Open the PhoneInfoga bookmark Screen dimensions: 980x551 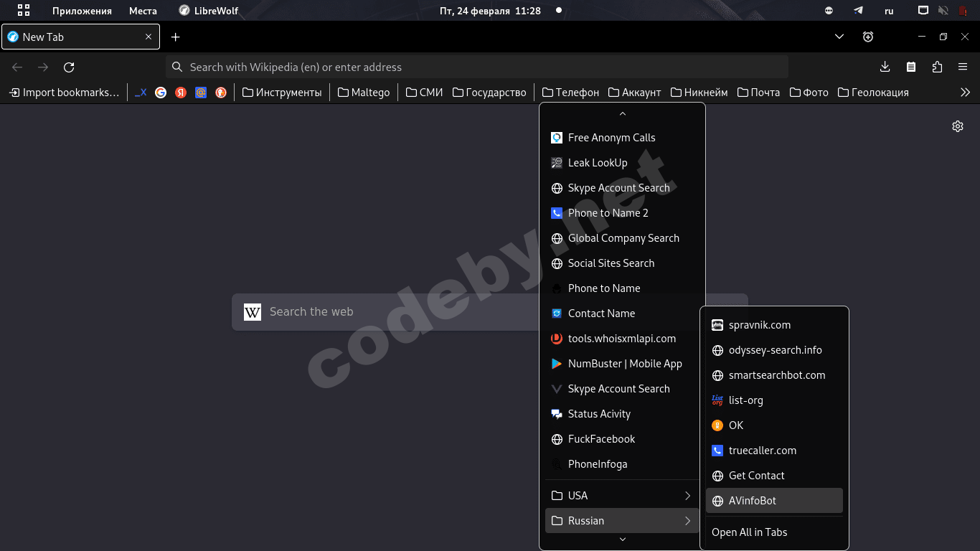tap(622, 464)
